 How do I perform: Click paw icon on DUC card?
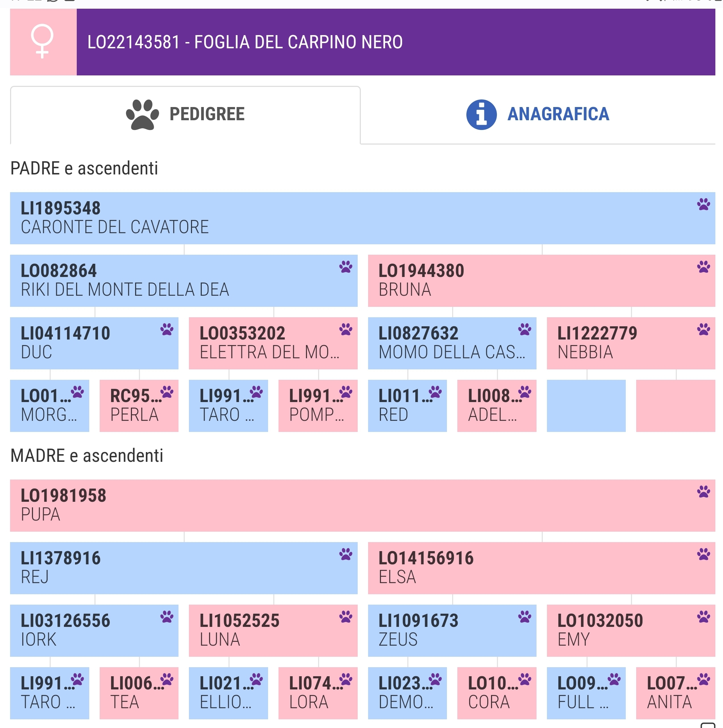click(166, 329)
